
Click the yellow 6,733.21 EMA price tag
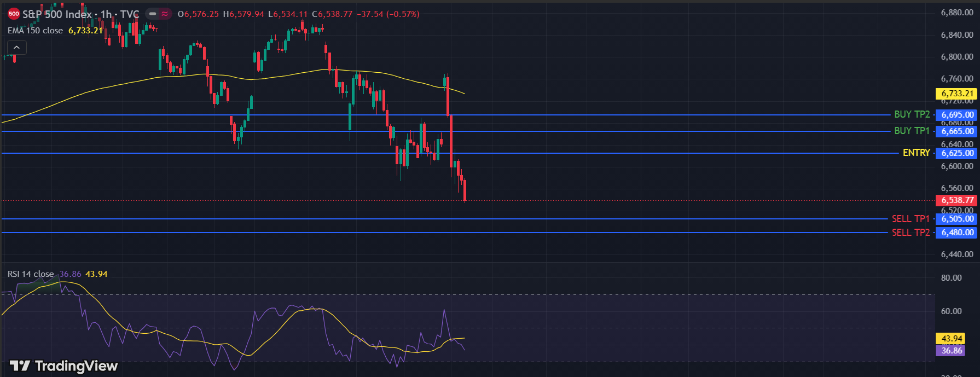click(x=957, y=94)
